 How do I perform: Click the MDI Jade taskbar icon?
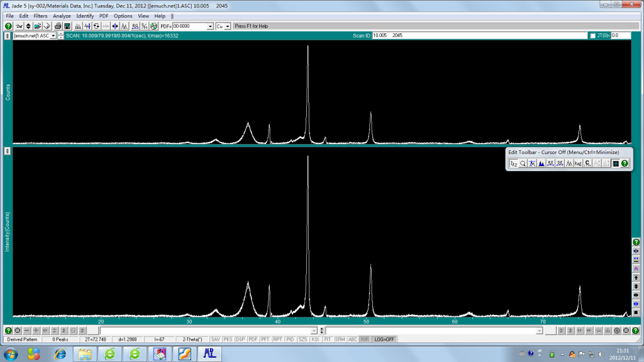point(209,354)
